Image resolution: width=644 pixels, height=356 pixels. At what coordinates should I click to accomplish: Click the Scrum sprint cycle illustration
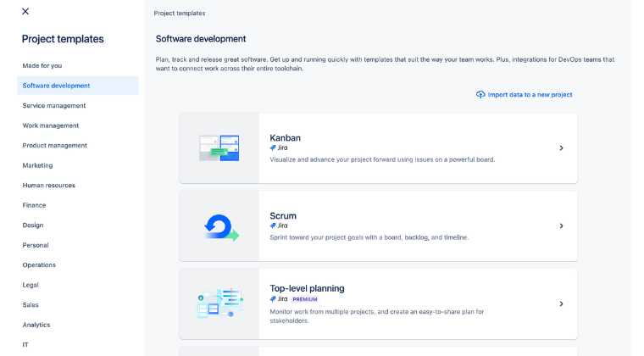coord(221,227)
